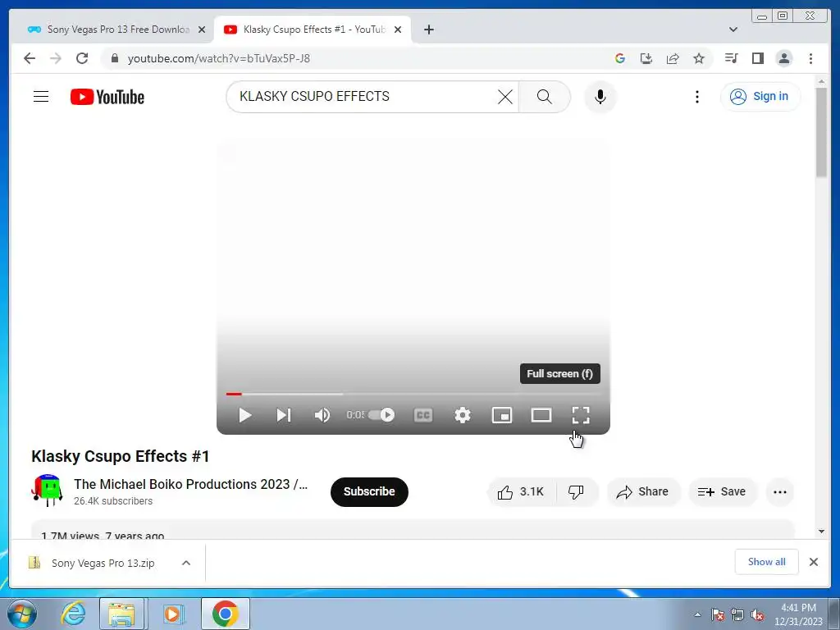The width and height of the screenshot is (840, 630).
Task: Expand the tab search dropdown
Action: [x=733, y=30]
